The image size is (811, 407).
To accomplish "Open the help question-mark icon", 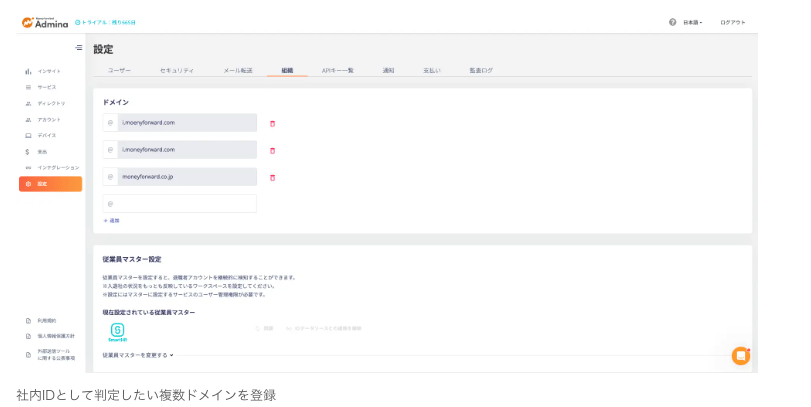I will click(672, 22).
